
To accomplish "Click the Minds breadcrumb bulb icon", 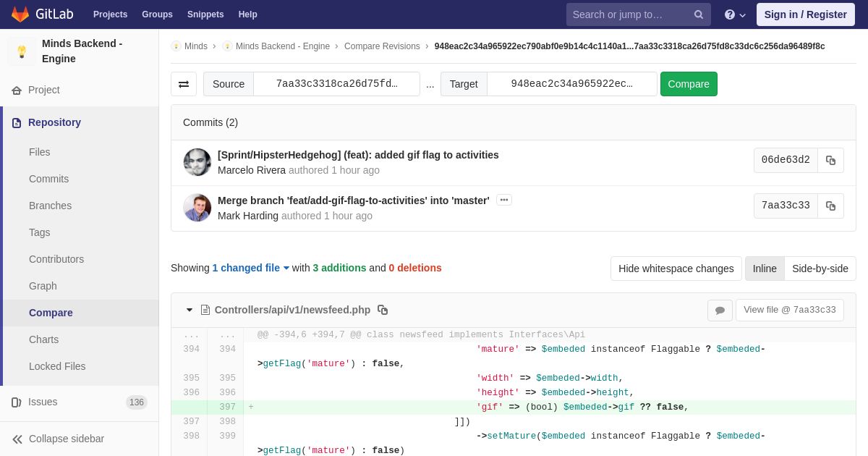I will pos(176,46).
